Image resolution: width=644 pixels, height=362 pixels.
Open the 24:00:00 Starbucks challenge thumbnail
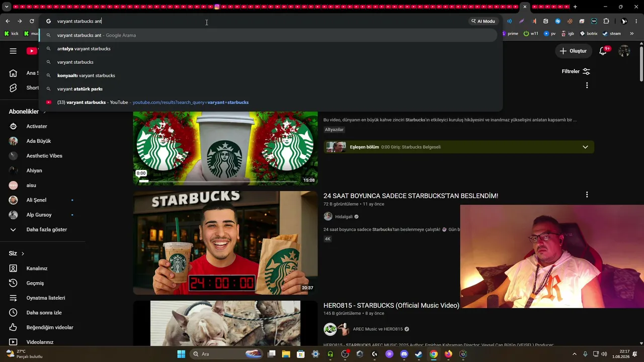[225, 243]
